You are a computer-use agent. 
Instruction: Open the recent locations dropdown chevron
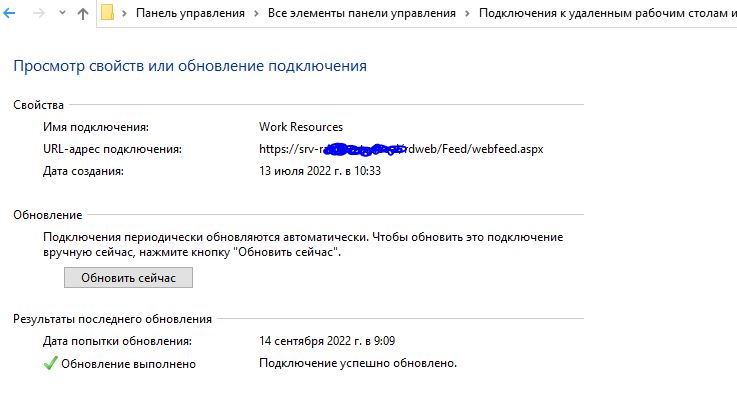tap(62, 13)
